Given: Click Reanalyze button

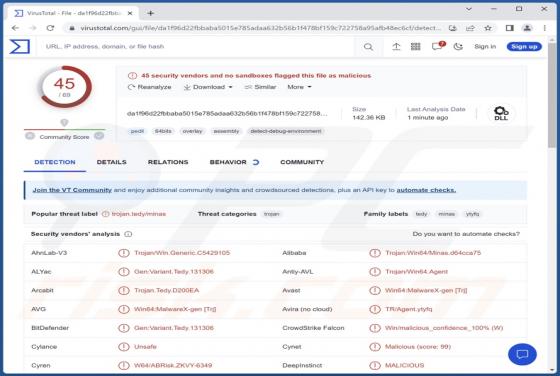Looking at the screenshot, I should pos(150,87).
